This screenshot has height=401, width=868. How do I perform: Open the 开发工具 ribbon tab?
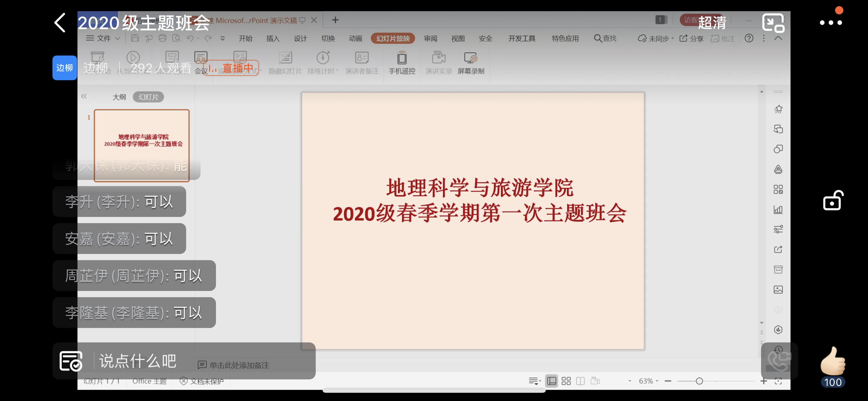click(522, 38)
